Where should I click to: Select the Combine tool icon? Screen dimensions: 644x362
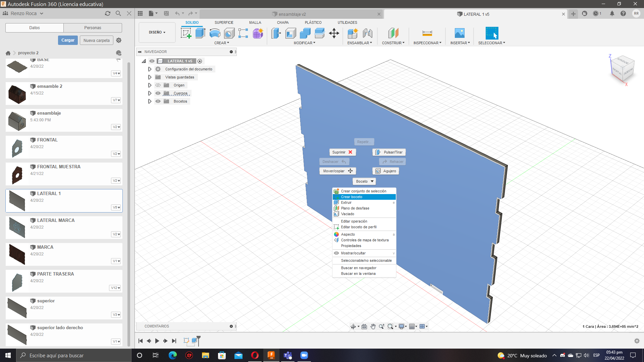(305, 33)
